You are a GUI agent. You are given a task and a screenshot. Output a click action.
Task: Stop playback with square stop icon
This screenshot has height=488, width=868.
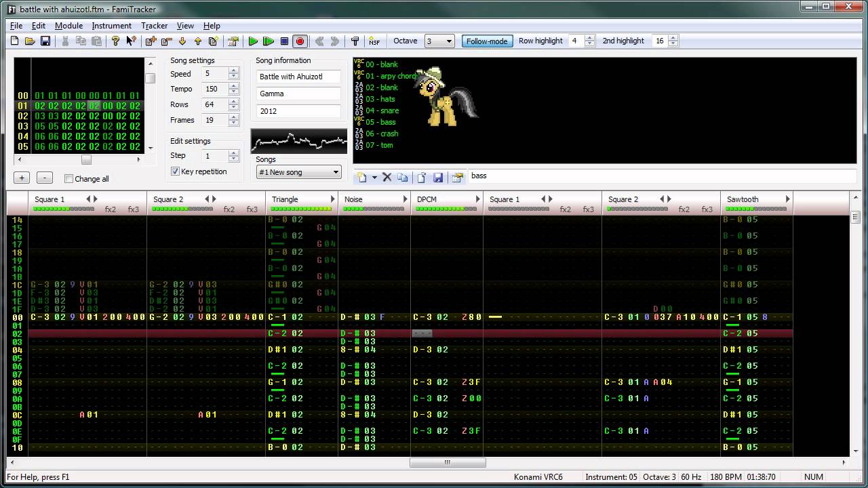[x=284, y=41]
